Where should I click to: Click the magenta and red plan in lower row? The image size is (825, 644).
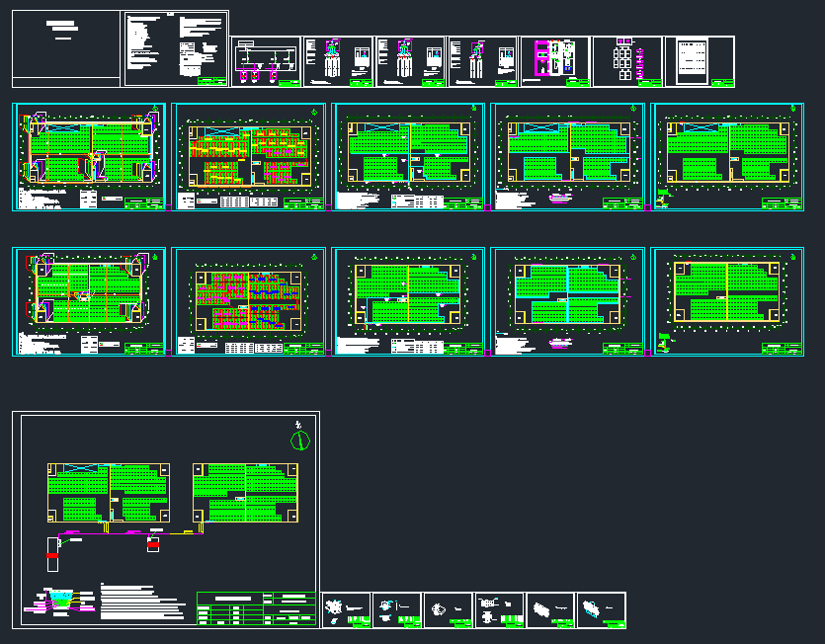point(249,301)
